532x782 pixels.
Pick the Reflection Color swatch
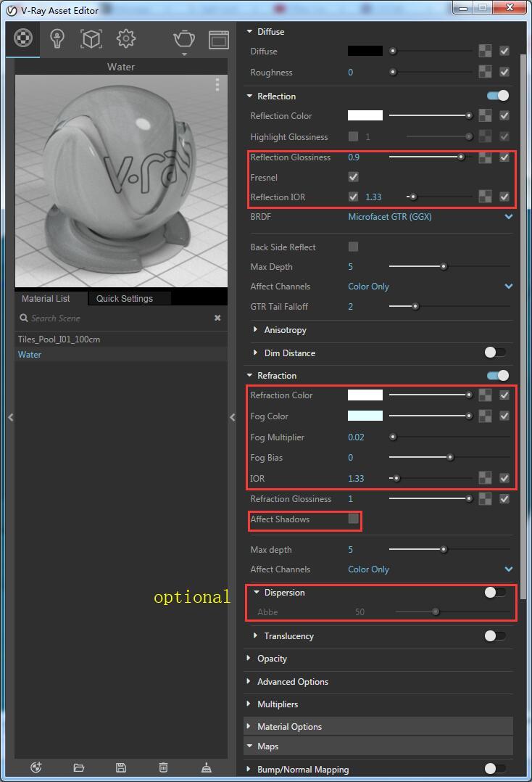365,116
